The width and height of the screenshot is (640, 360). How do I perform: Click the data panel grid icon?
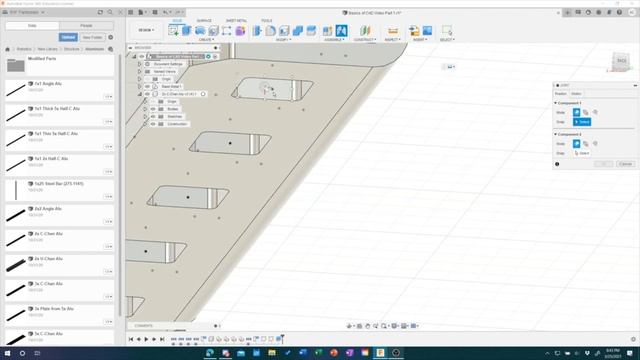(131, 12)
